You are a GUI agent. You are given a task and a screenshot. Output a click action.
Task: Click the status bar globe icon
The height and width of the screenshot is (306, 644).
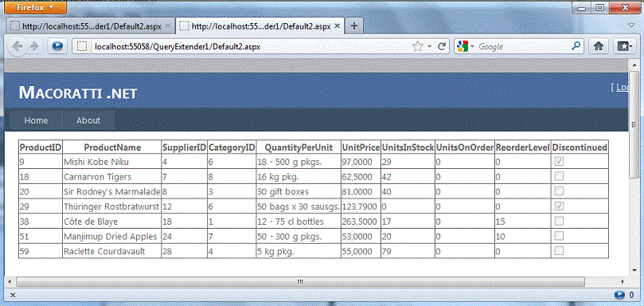click(619, 295)
